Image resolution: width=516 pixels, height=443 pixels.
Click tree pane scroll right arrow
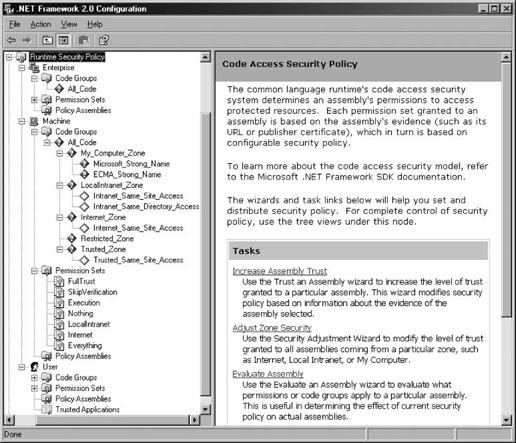[x=194, y=420]
